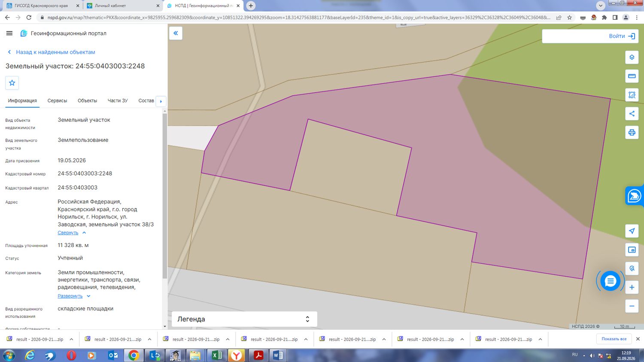The image size is (644, 362).
Task: Print the map
Action: (x=632, y=133)
